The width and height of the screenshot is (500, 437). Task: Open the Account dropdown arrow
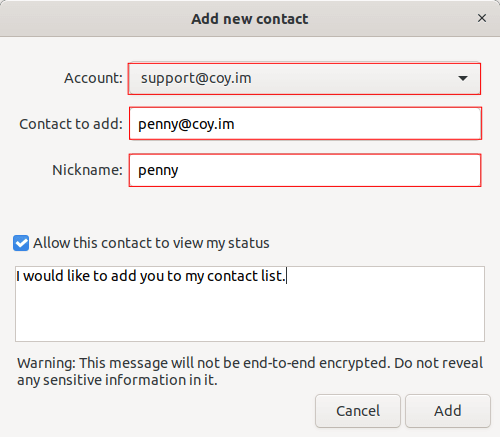(x=463, y=78)
